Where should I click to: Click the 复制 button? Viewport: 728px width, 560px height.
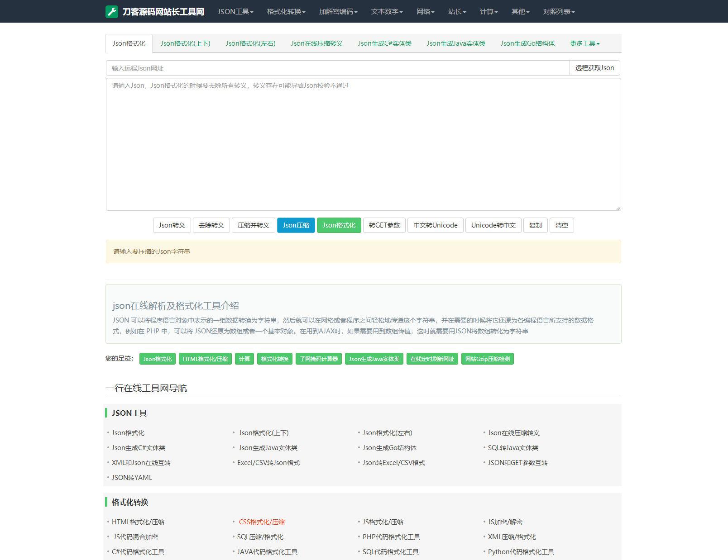tap(536, 225)
